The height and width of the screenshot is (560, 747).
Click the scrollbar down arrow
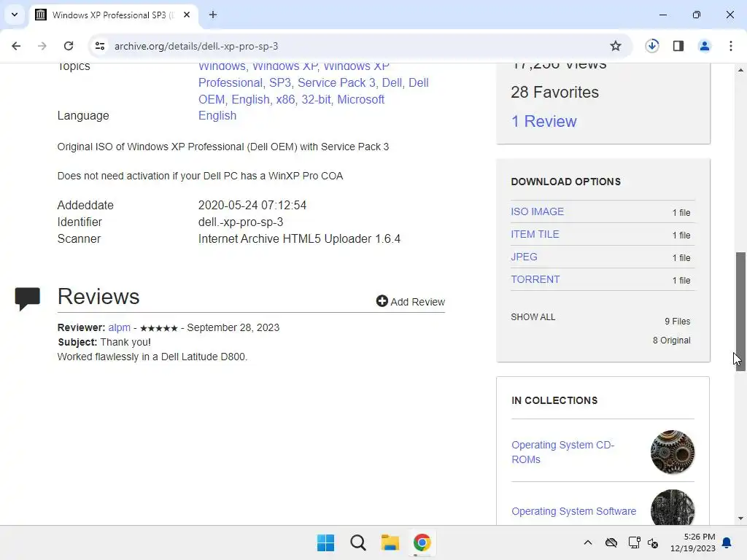(x=740, y=518)
